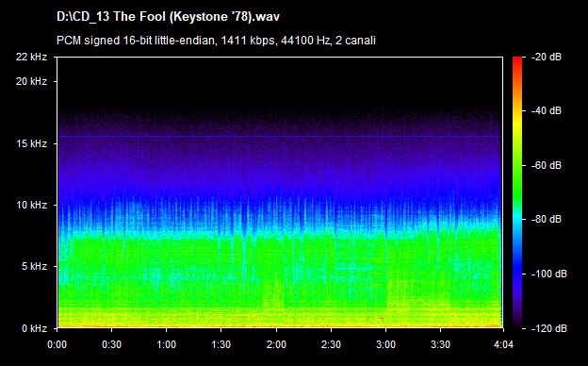Select the 3:00 time axis marker
Screen dimensions: 588x366
(x=386, y=344)
